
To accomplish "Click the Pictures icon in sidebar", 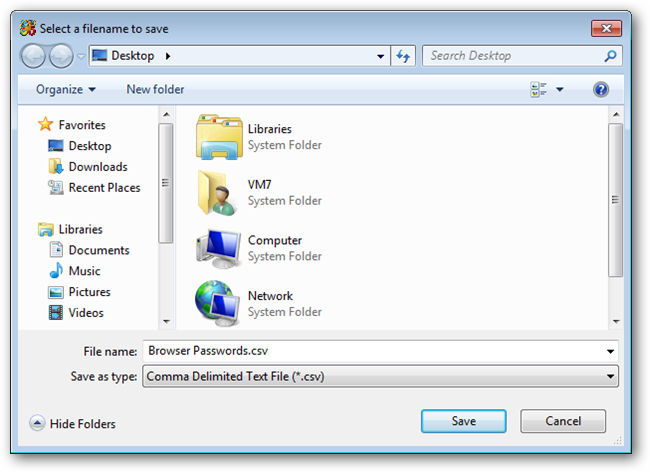I will [x=56, y=292].
